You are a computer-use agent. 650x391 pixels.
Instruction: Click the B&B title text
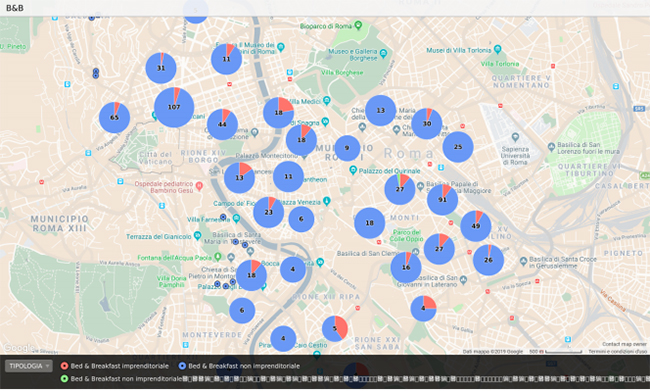coord(15,8)
